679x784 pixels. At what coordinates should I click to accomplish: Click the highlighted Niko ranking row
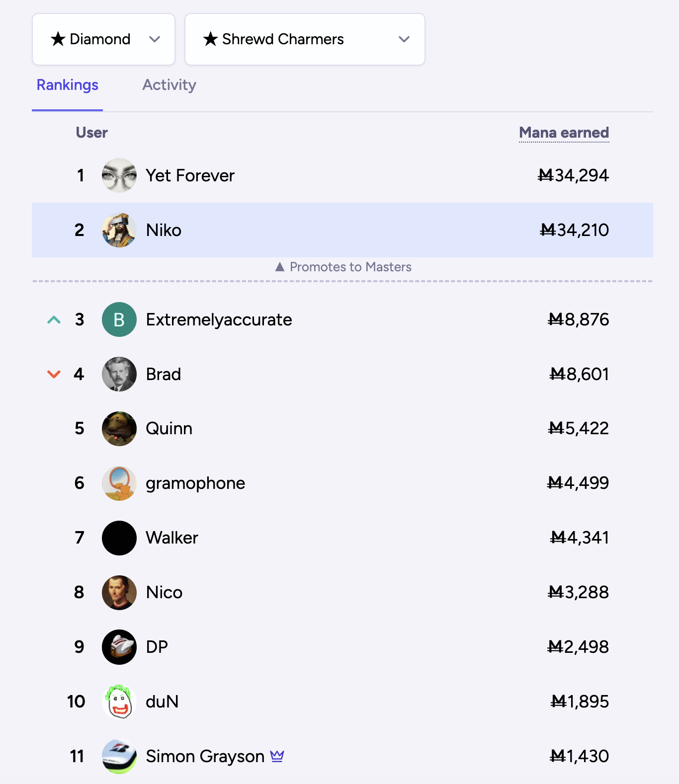click(x=342, y=230)
